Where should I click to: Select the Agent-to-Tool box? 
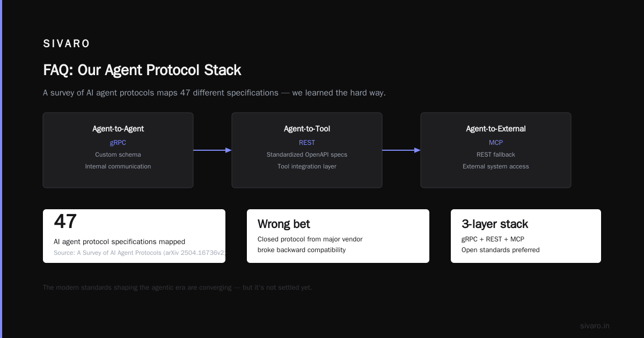(307, 150)
